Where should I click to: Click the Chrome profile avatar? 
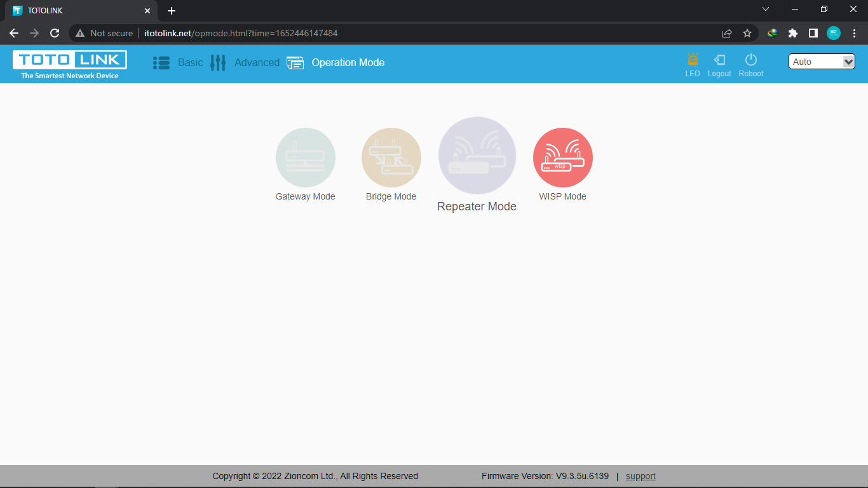pyautogui.click(x=834, y=33)
